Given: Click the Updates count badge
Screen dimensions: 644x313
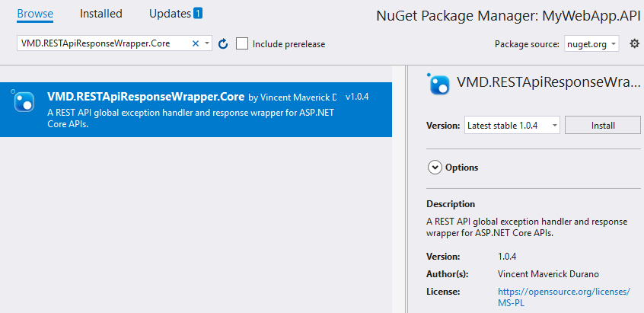Looking at the screenshot, I should (x=198, y=14).
